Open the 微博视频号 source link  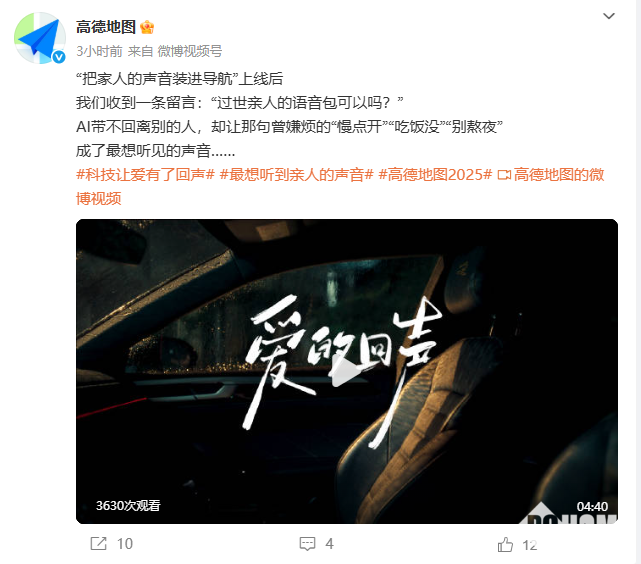click(x=190, y=51)
